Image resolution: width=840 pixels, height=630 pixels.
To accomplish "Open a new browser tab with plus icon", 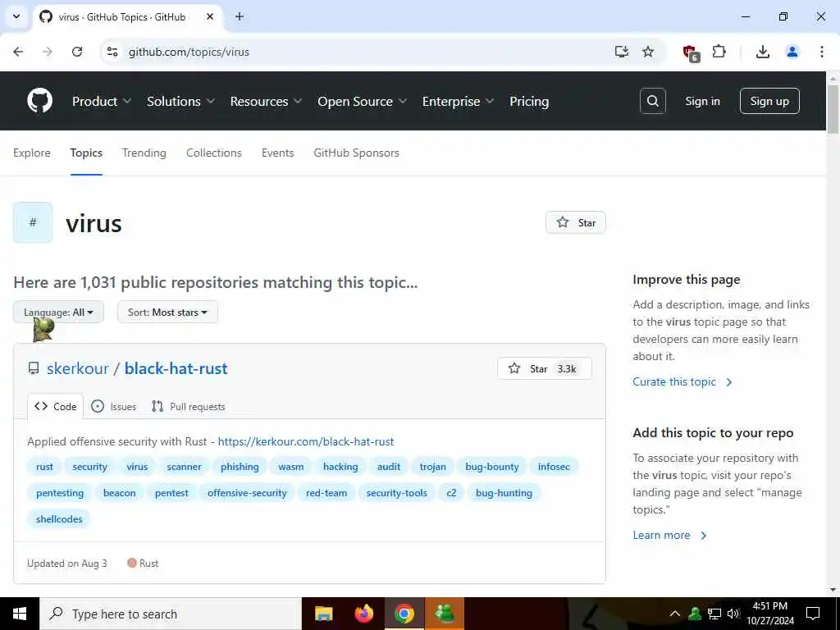I will click(x=240, y=16).
